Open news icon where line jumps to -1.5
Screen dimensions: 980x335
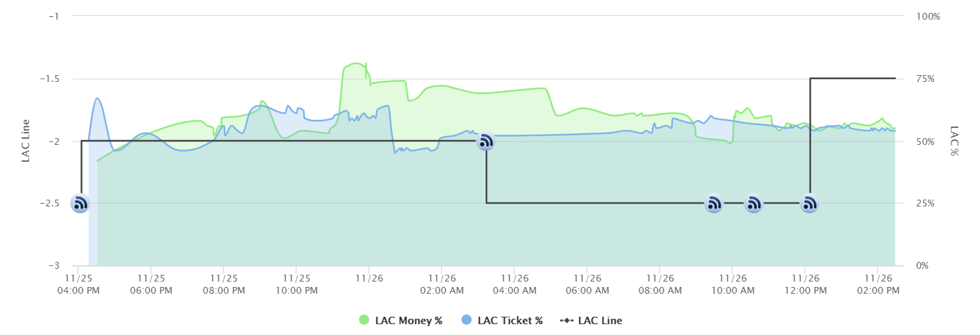(810, 203)
